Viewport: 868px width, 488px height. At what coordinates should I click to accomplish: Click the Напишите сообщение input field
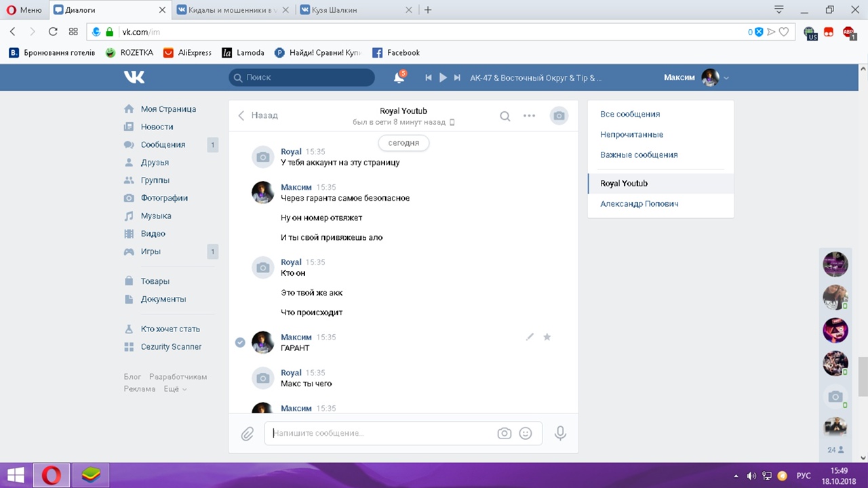(x=380, y=433)
